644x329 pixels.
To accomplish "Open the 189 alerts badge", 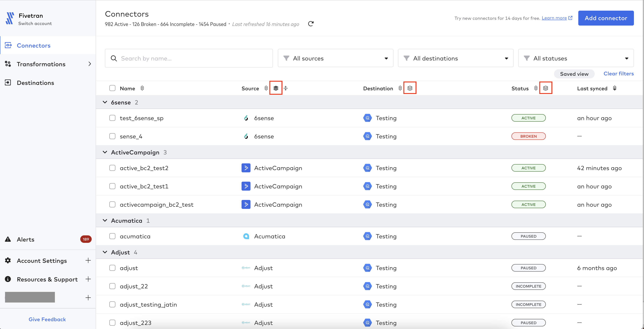I will pos(86,239).
